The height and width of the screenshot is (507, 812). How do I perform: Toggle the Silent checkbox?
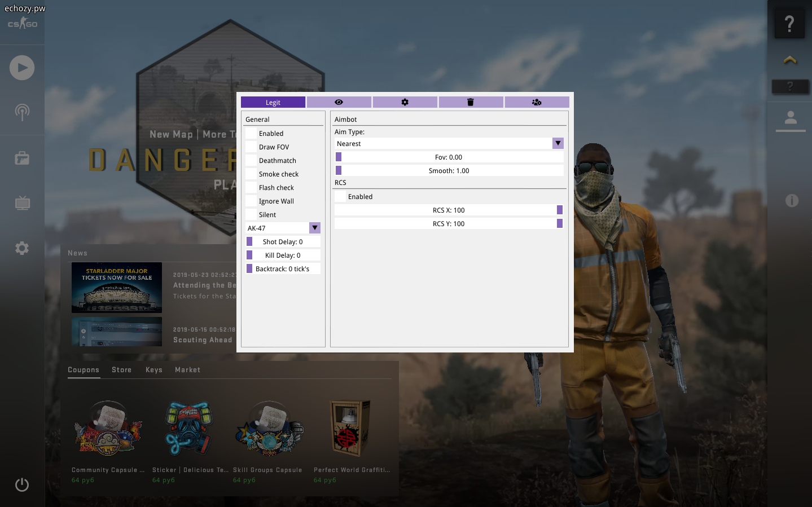point(251,214)
